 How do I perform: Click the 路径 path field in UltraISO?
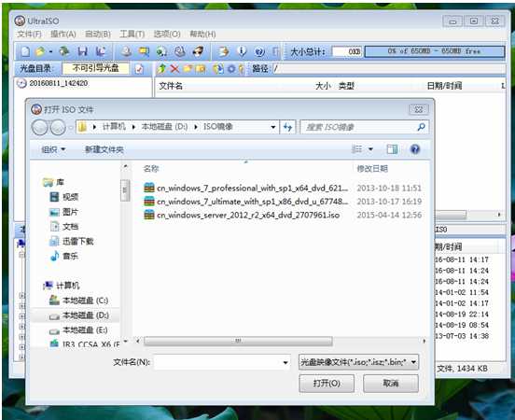[389, 69]
